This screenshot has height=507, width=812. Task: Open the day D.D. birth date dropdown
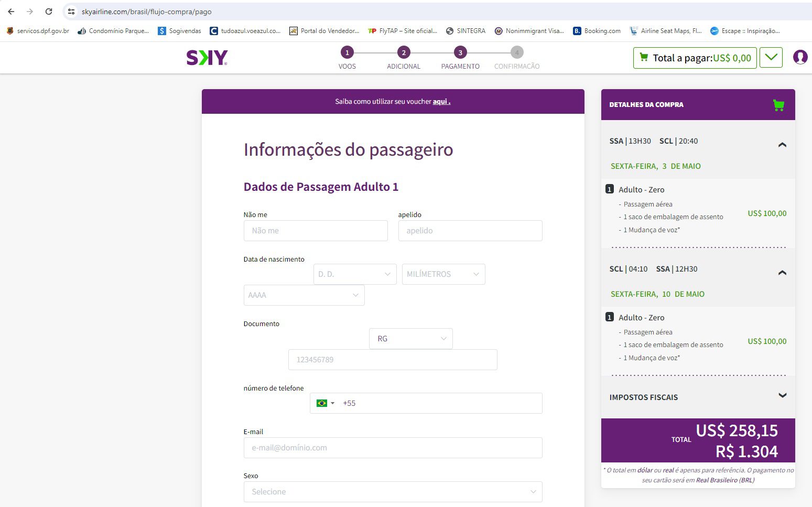pyautogui.click(x=354, y=274)
